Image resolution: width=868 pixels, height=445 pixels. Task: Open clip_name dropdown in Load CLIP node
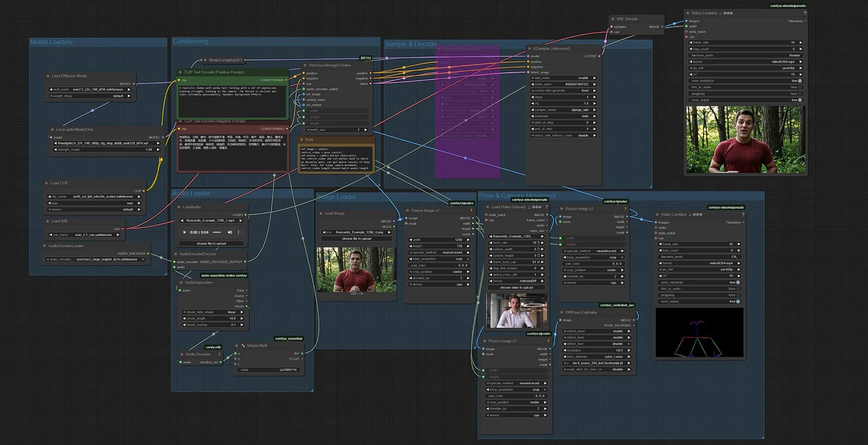pos(94,197)
